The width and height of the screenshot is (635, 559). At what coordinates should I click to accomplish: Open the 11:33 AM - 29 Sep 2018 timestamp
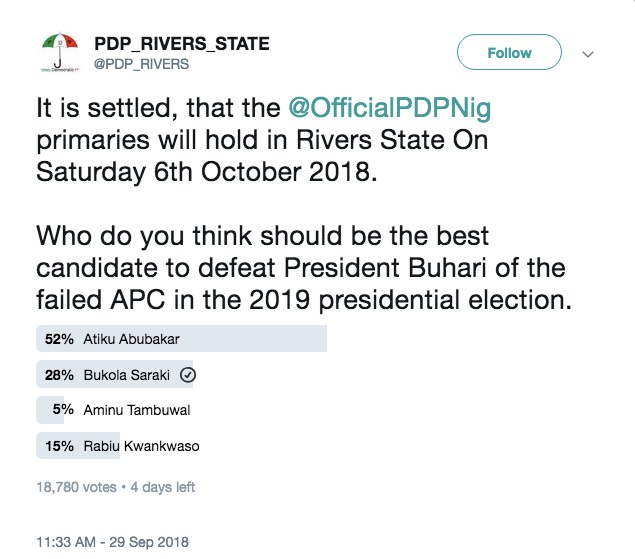click(111, 542)
